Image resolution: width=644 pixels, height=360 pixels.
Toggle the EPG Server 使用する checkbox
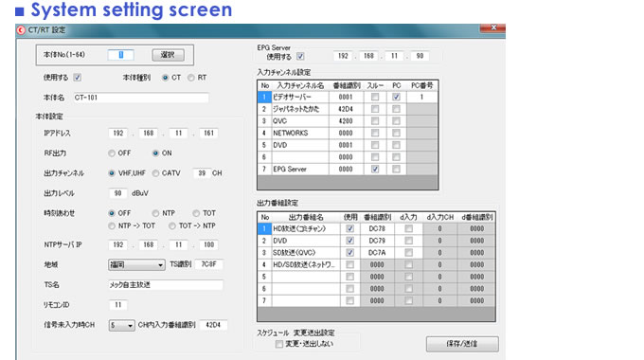[x=300, y=56]
